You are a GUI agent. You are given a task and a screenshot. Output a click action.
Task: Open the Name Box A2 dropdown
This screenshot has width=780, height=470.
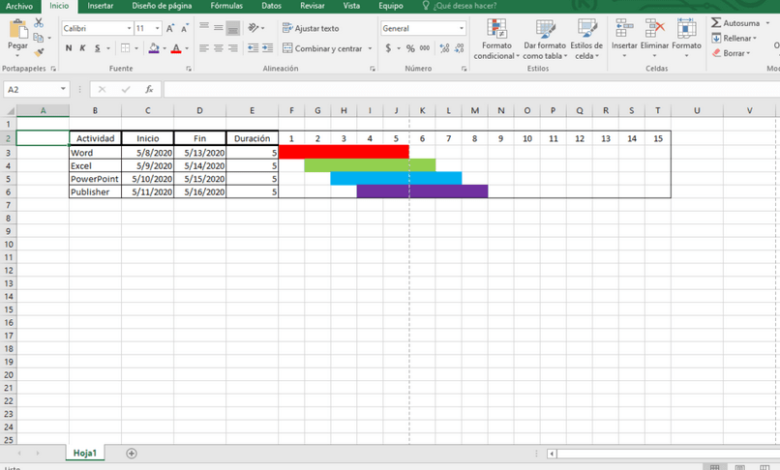pos(63,89)
